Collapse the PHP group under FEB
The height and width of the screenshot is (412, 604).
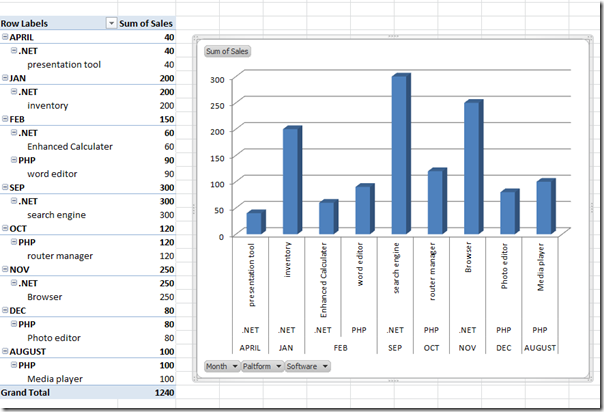[13, 160]
